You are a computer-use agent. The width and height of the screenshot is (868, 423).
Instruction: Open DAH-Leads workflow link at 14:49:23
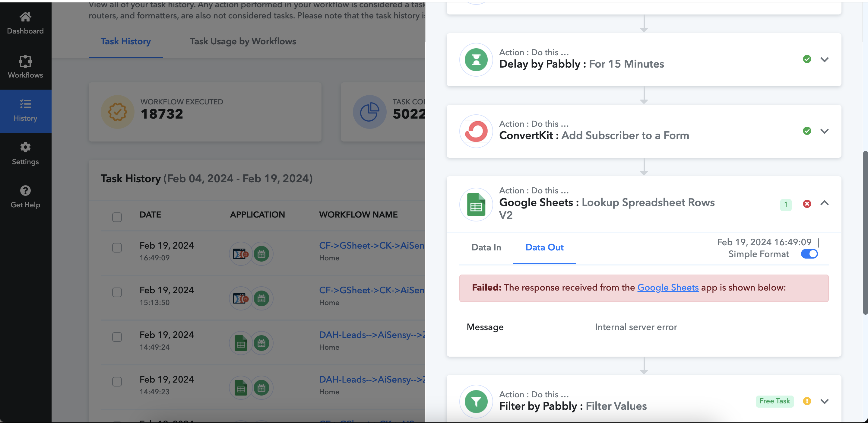372,379
